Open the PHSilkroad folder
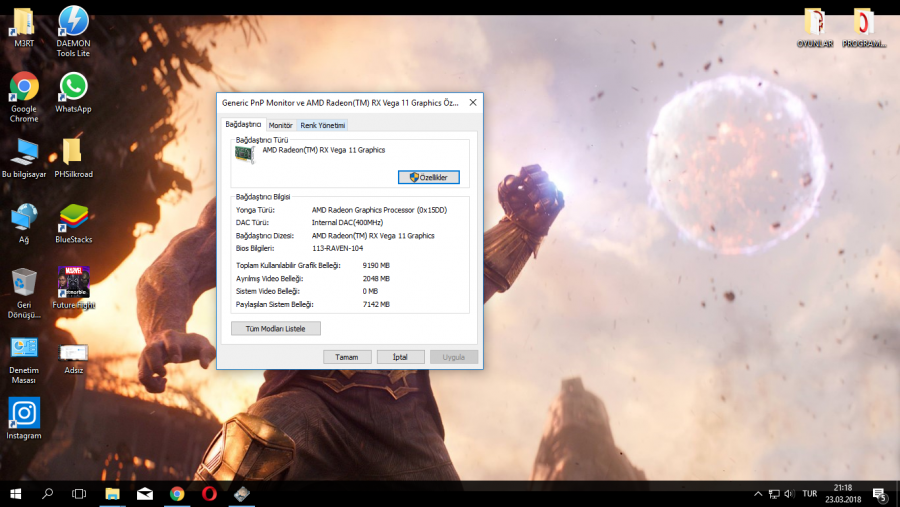Viewport: 900px width, 507px height. point(73,158)
